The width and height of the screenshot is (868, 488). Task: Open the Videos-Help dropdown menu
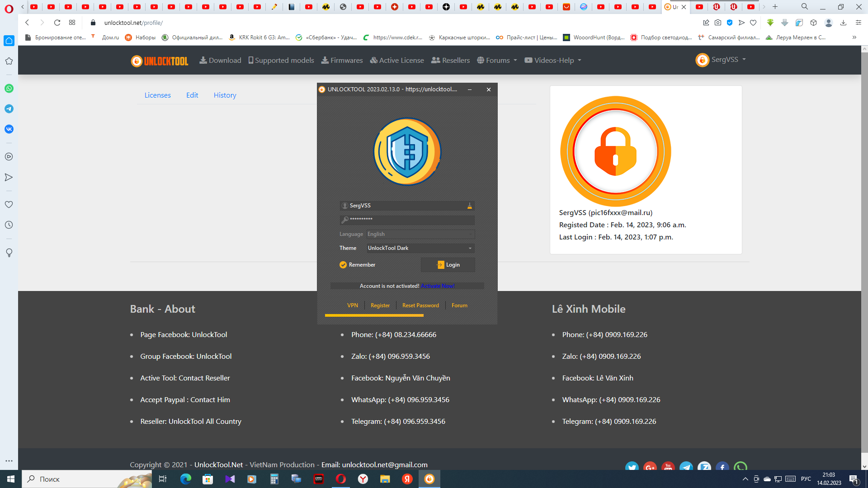click(x=553, y=61)
